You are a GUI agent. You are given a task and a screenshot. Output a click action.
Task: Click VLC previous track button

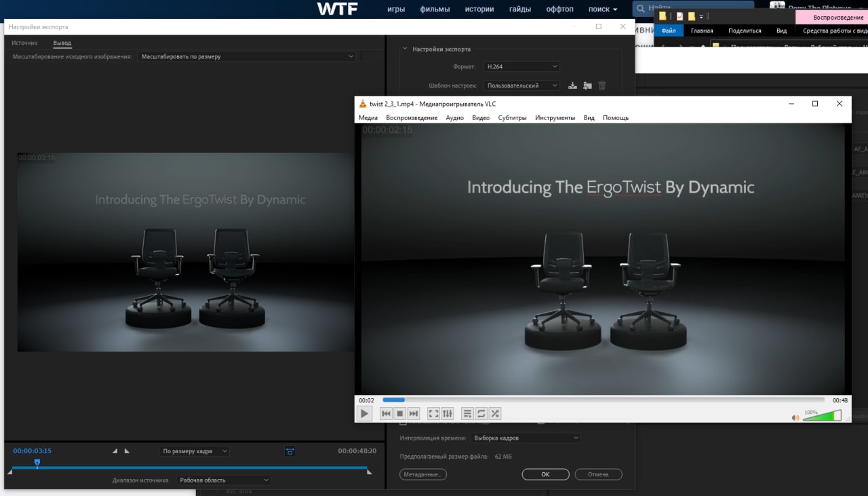pos(386,413)
